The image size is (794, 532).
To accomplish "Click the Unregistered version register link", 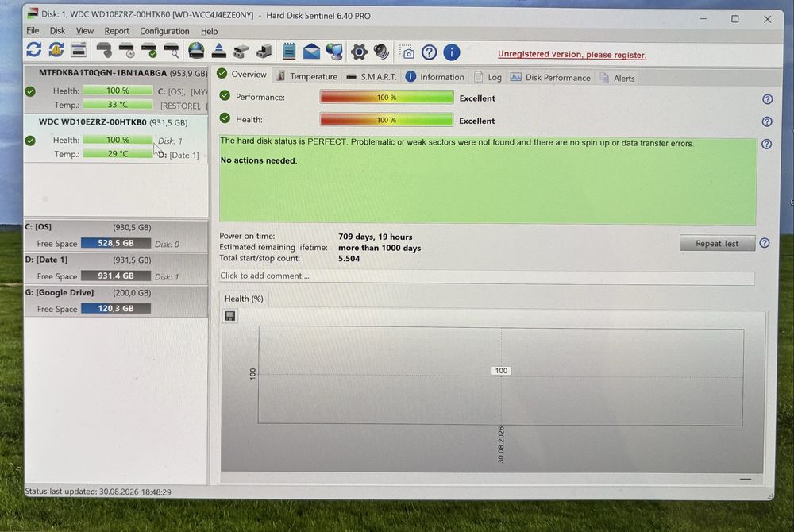I will click(572, 54).
